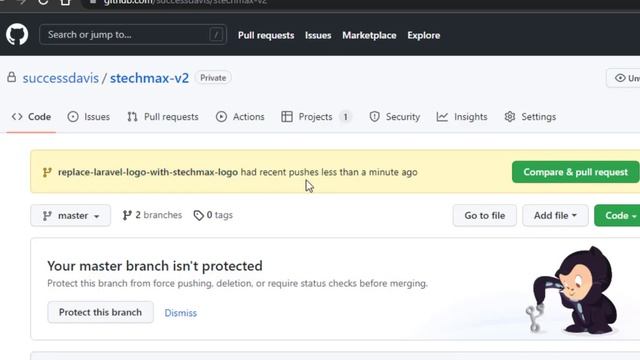Screen dimensions: 640x360
Task: View the 2 branches link
Action: [x=152, y=215]
